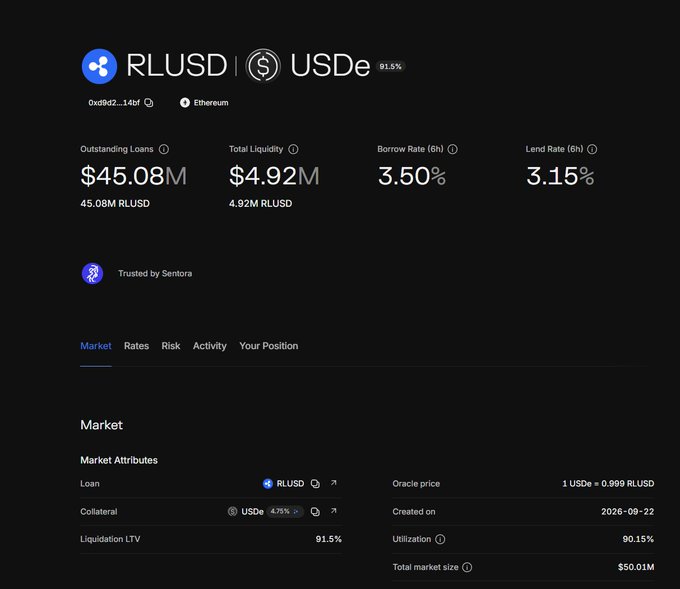Click the $4.92M total liquidity value
The image size is (680, 589).
[x=274, y=176]
